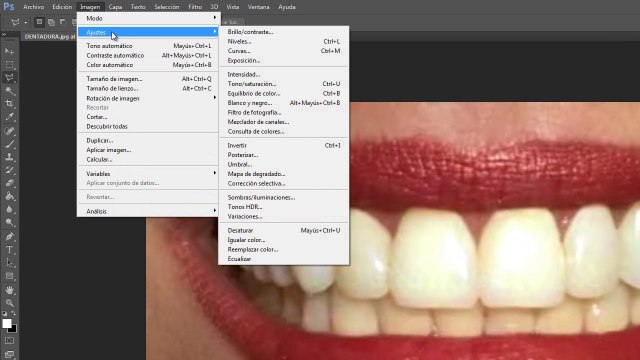Select the Pen tool

(9, 236)
